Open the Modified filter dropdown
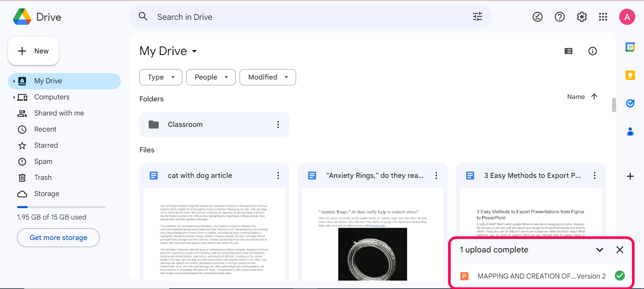This screenshot has height=289, width=644. tap(267, 77)
